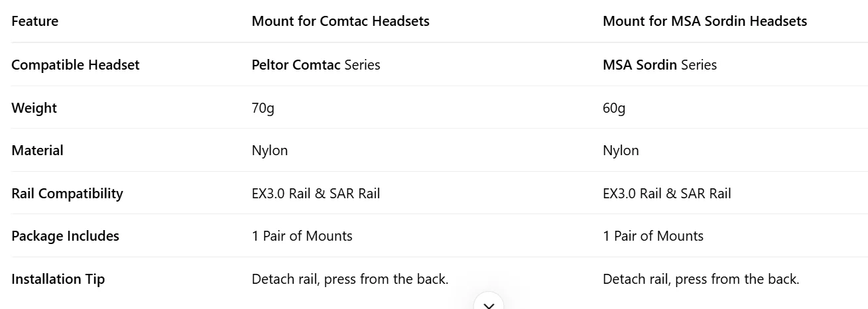This screenshot has width=868, height=309.
Task: Click Nylon in the MSA Sordin column
Action: (x=621, y=151)
